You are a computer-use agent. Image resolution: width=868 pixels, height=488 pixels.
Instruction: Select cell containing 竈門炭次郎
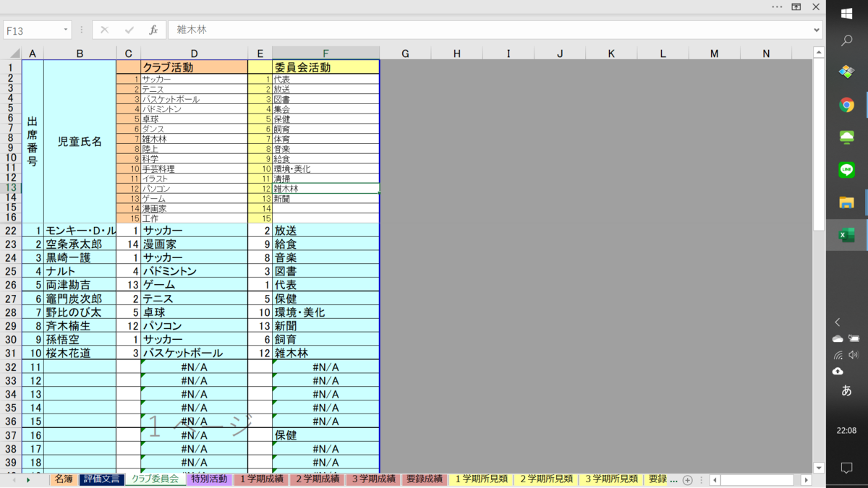click(x=80, y=299)
